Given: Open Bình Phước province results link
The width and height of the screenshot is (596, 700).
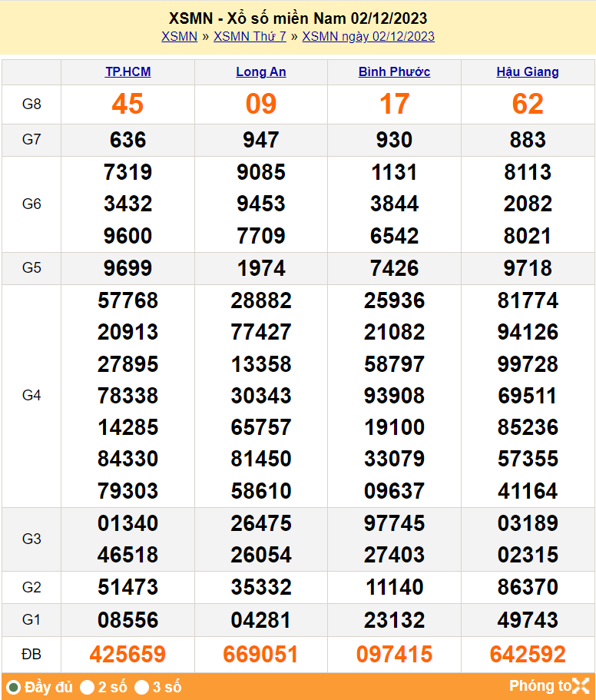Looking at the screenshot, I should coord(394,72).
